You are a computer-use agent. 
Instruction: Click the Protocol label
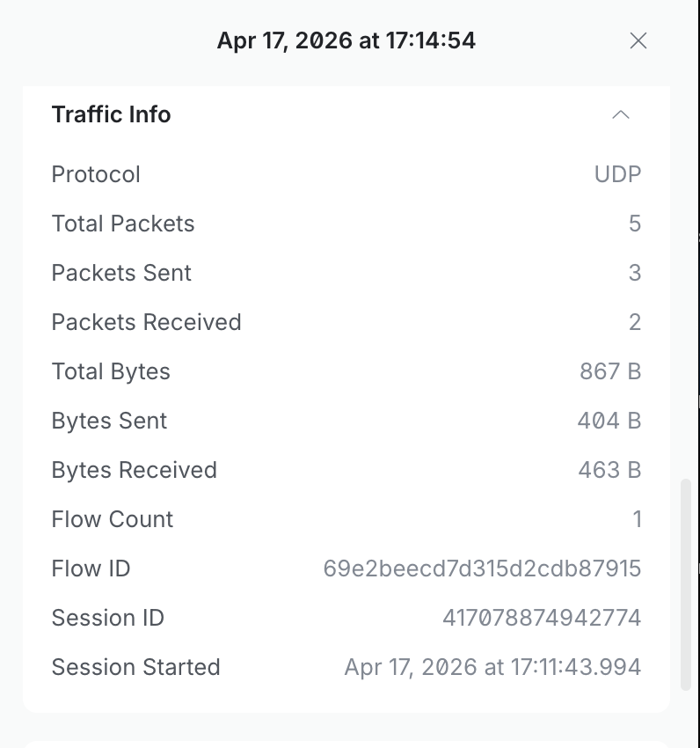(96, 174)
